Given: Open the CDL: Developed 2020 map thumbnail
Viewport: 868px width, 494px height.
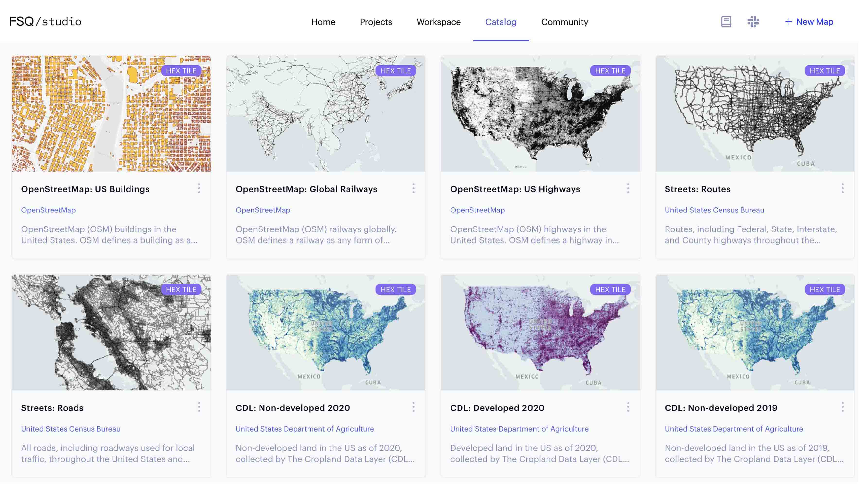Looking at the screenshot, I should coord(540,333).
